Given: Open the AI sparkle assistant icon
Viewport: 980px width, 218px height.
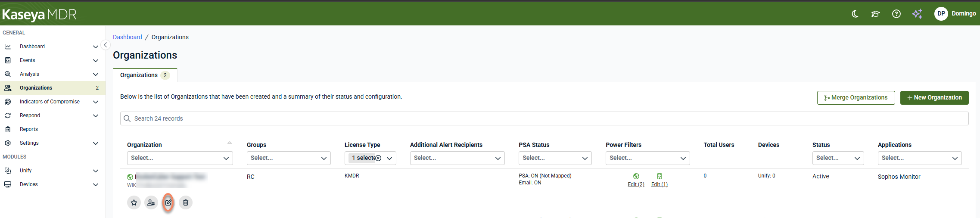Looking at the screenshot, I should (x=918, y=14).
